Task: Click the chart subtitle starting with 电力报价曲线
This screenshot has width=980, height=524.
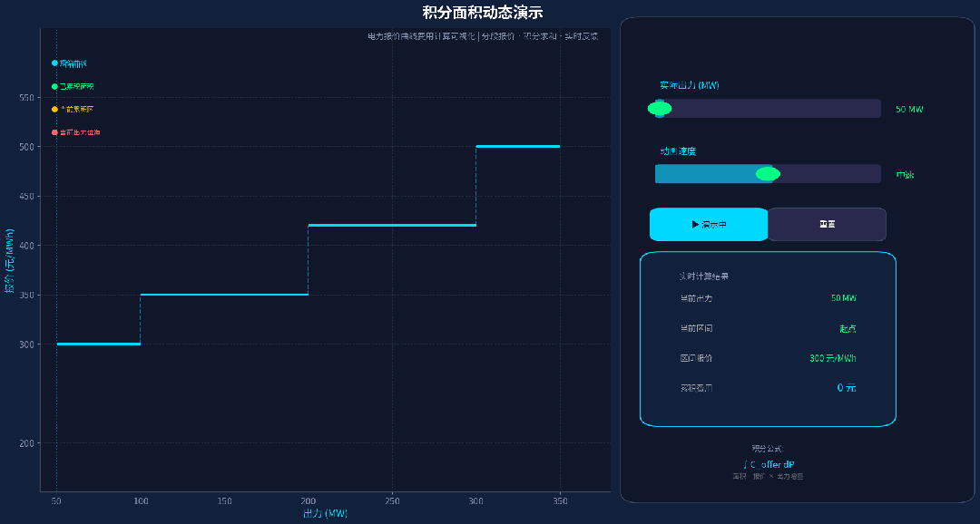Action: point(483,36)
